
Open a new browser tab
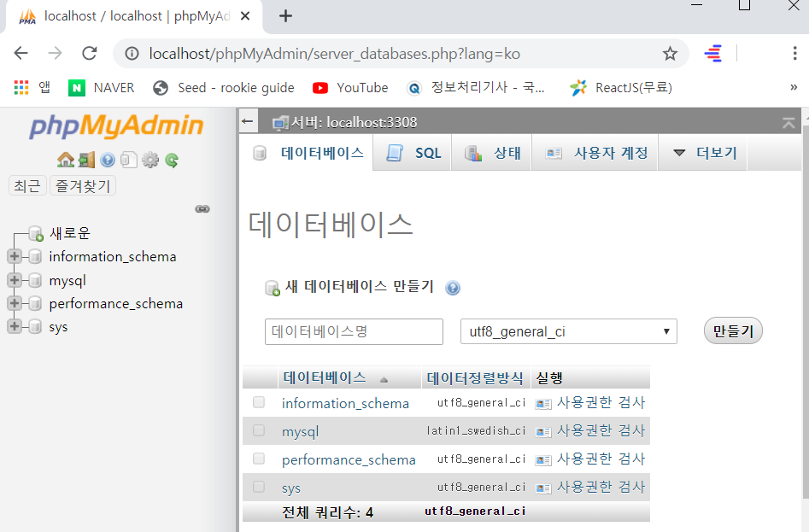point(285,16)
